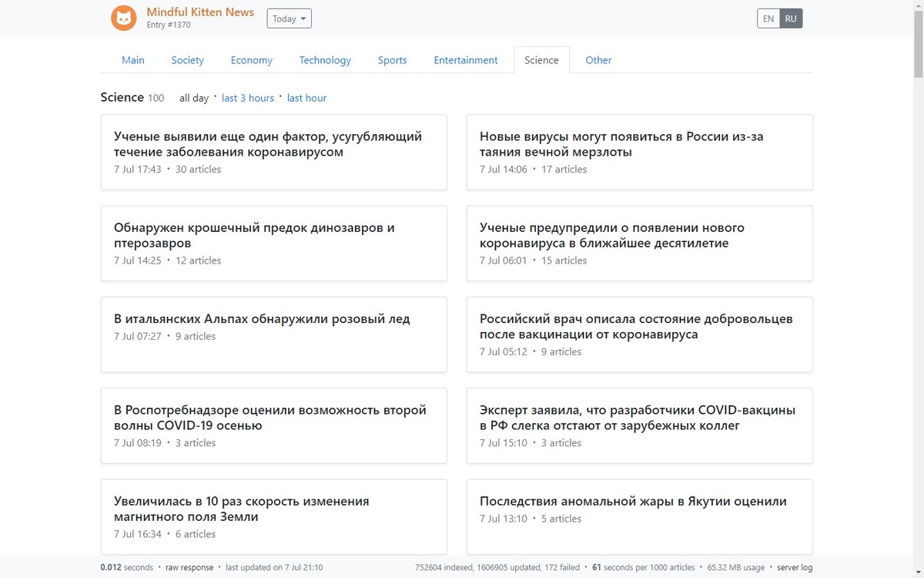The image size is (924, 578).
Task: Open the Today date dropdown
Action: [x=289, y=18]
